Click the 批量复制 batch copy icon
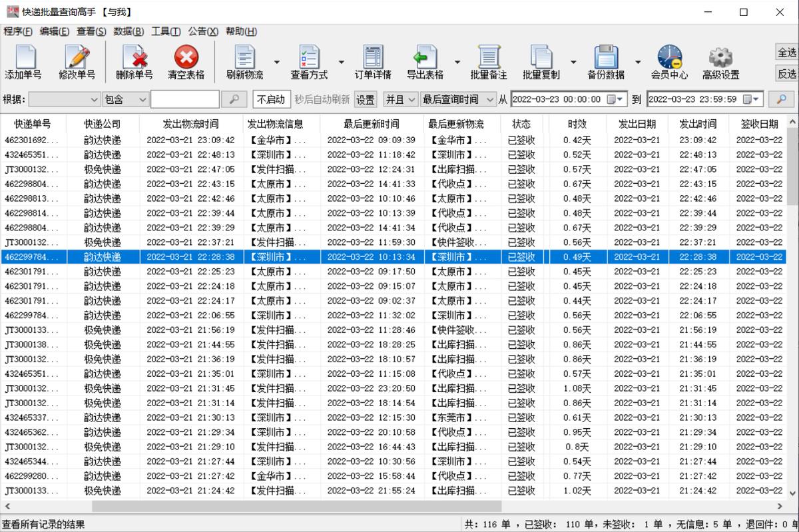Image resolution: width=799 pixels, height=532 pixels. coord(541,62)
